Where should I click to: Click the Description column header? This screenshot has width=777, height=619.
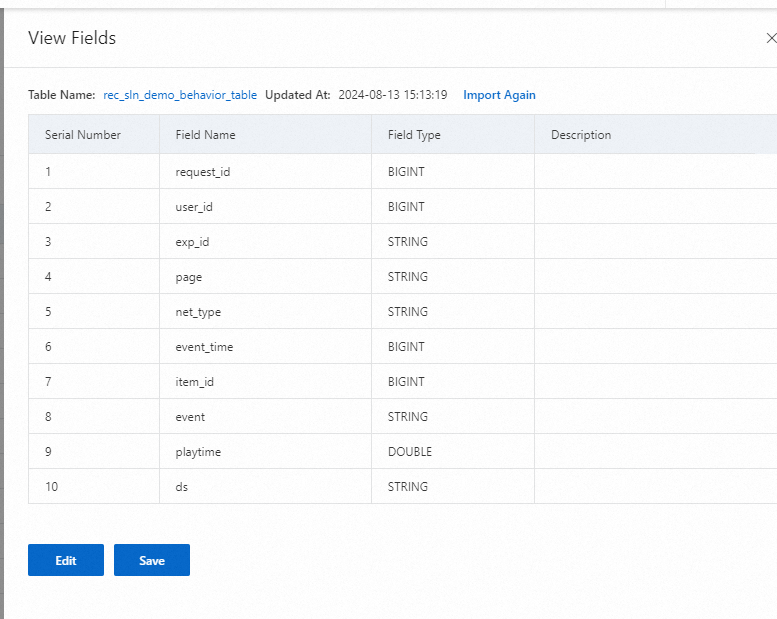pos(581,135)
